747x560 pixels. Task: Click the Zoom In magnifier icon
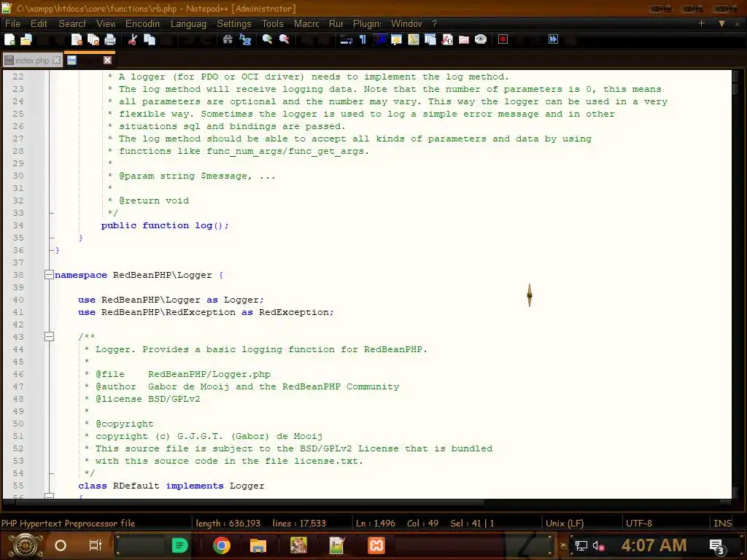tap(267, 39)
